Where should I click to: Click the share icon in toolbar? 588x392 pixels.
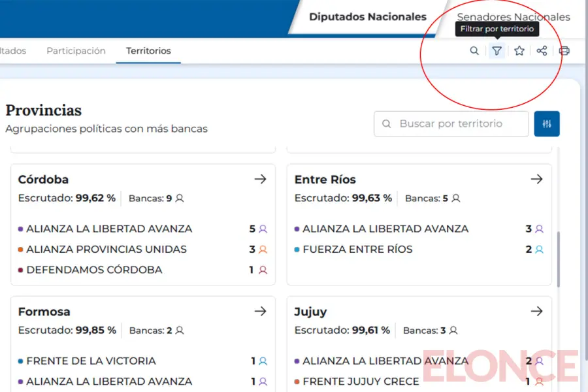tap(542, 51)
